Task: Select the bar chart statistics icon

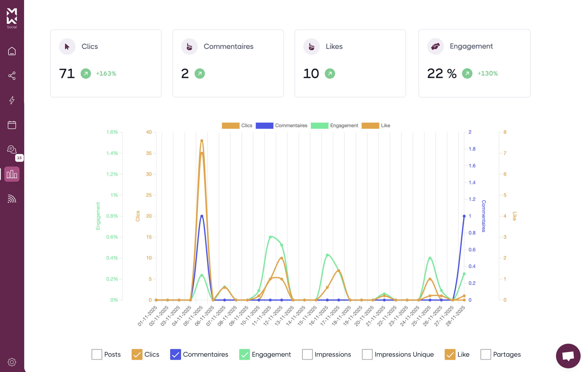Action: (x=12, y=174)
